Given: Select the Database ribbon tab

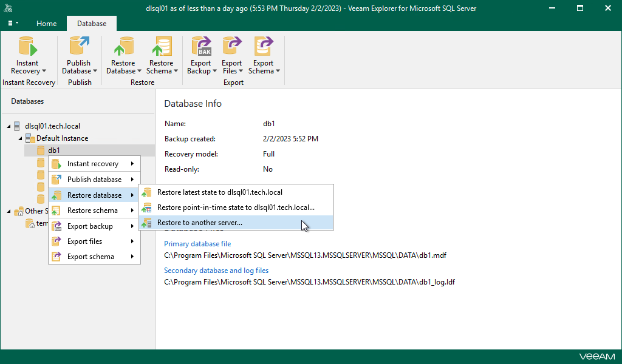Looking at the screenshot, I should point(92,24).
